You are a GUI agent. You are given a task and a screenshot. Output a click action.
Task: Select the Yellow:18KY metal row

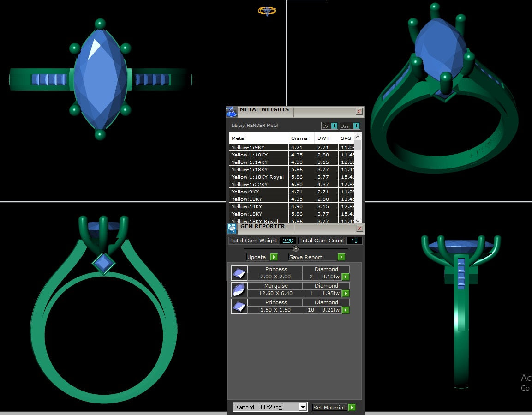click(292, 214)
